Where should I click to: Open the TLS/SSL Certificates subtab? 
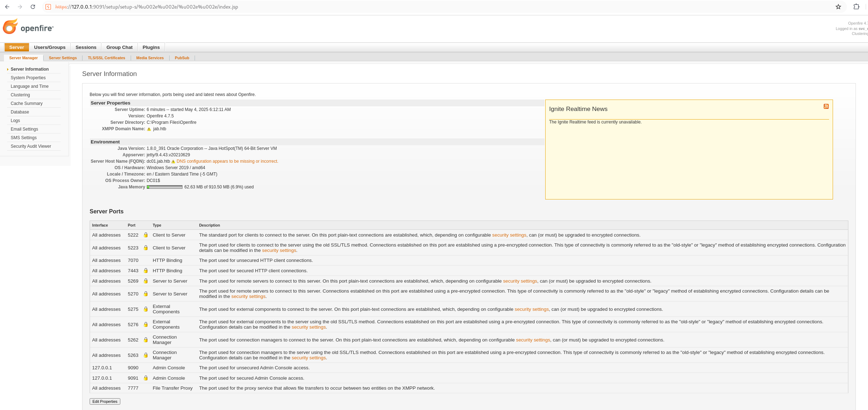point(106,58)
